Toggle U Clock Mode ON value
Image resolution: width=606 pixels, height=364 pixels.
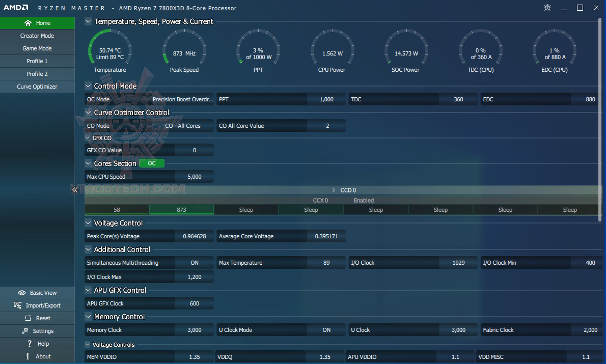coord(326,330)
